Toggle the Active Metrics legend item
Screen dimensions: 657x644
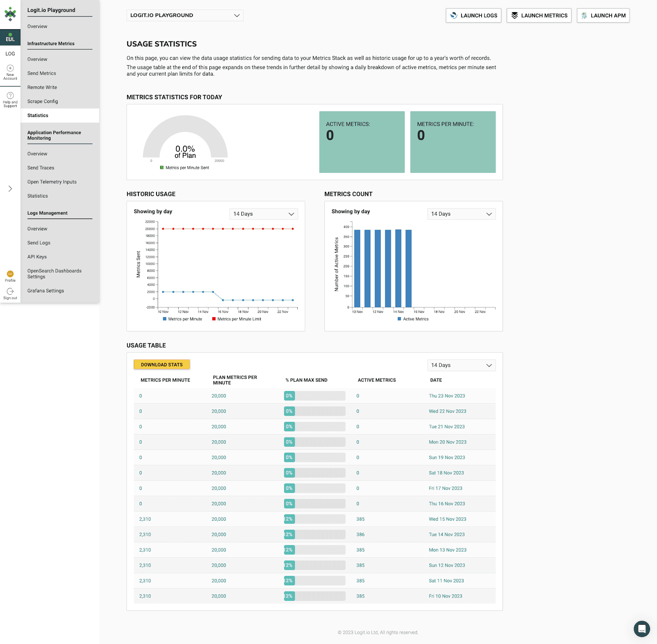tap(413, 319)
